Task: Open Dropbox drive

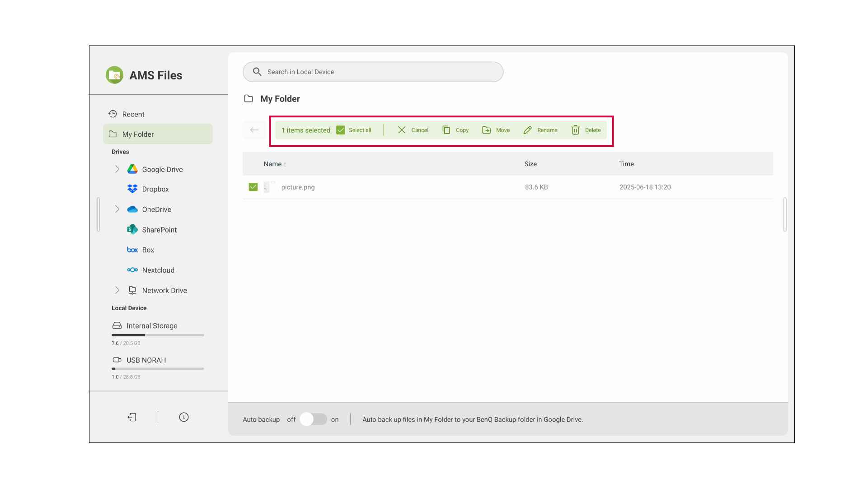Action: click(155, 189)
